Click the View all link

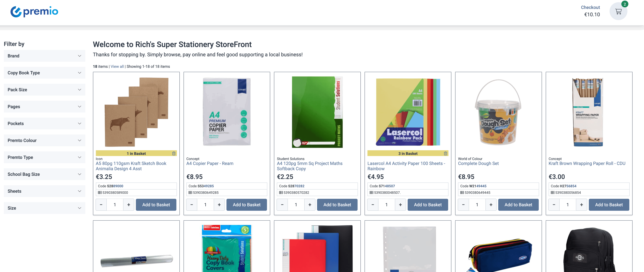tap(117, 67)
